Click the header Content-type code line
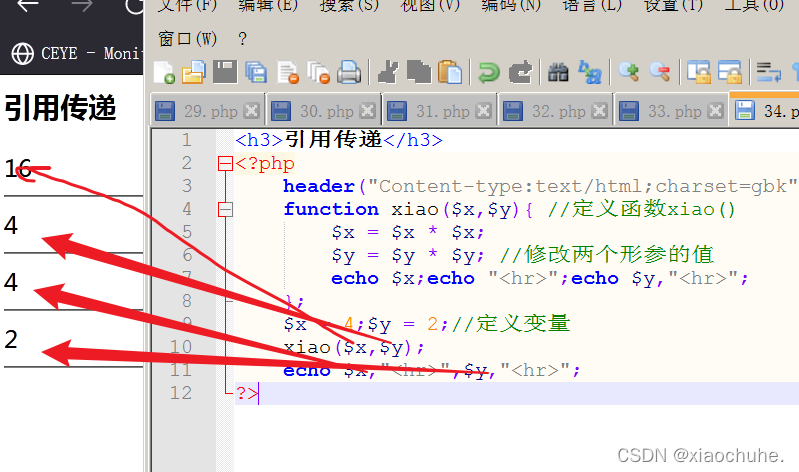 [x=540, y=186]
